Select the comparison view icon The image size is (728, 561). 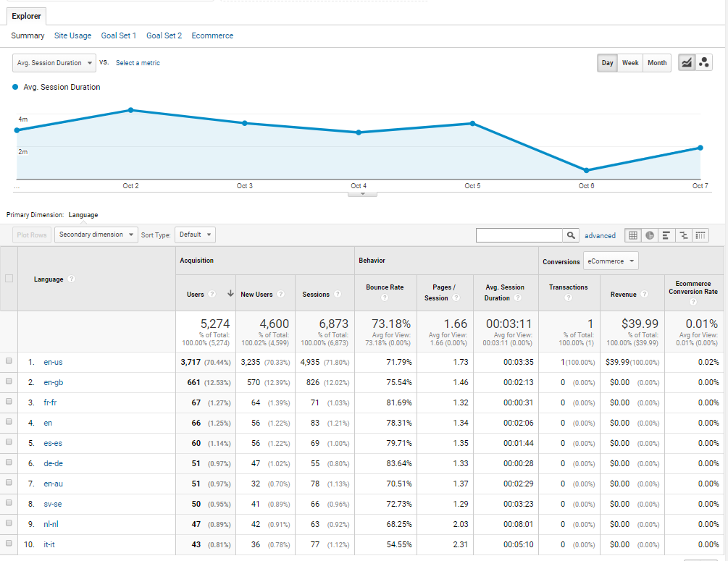(683, 235)
